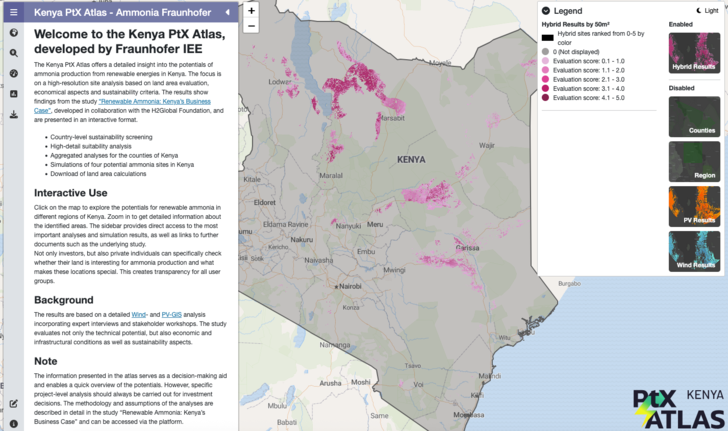Viewport: 728px width, 431px height.
Task: Click the Maralal label on the map
Action: [331, 176]
